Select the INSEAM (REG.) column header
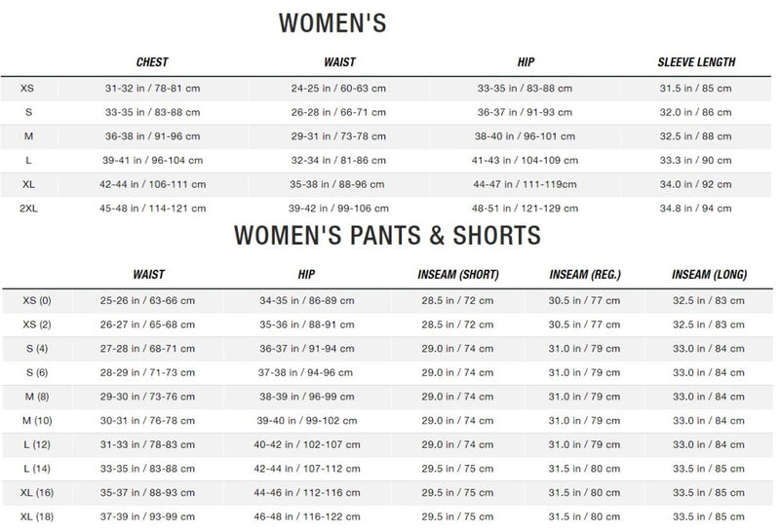This screenshot has height=532, width=780. click(x=585, y=275)
